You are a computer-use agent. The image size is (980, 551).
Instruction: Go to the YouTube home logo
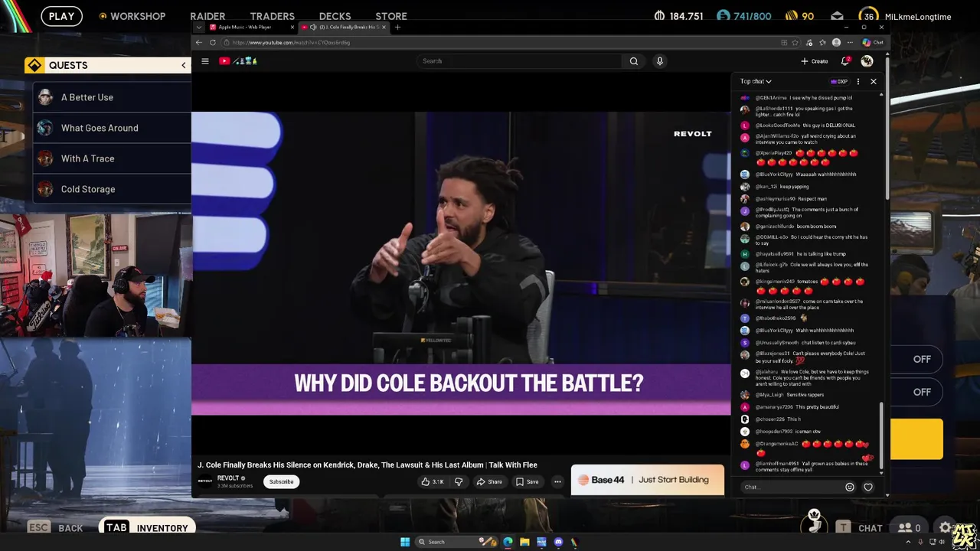(238, 61)
